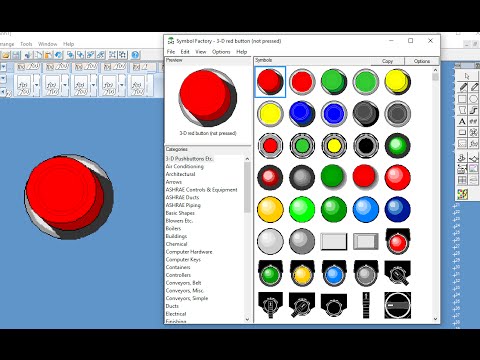Select the numbered thumbwheel switch symbol

point(366,305)
